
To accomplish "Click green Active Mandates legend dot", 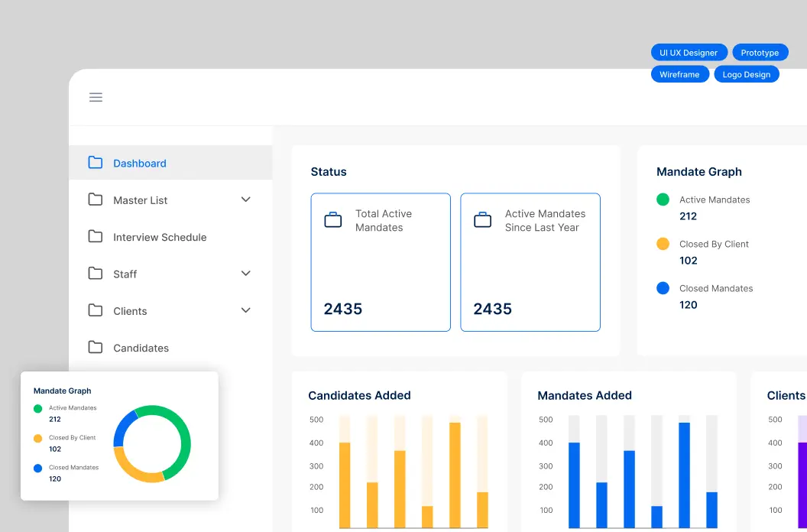I will (x=663, y=199).
